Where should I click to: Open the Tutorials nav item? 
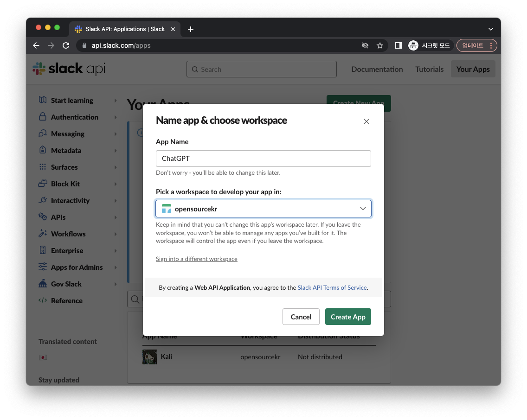[429, 69]
